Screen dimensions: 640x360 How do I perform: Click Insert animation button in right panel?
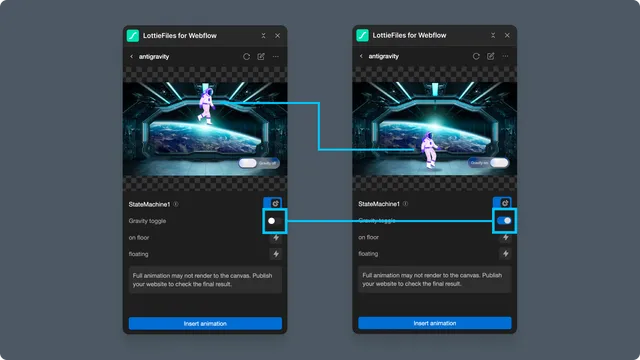coord(435,323)
